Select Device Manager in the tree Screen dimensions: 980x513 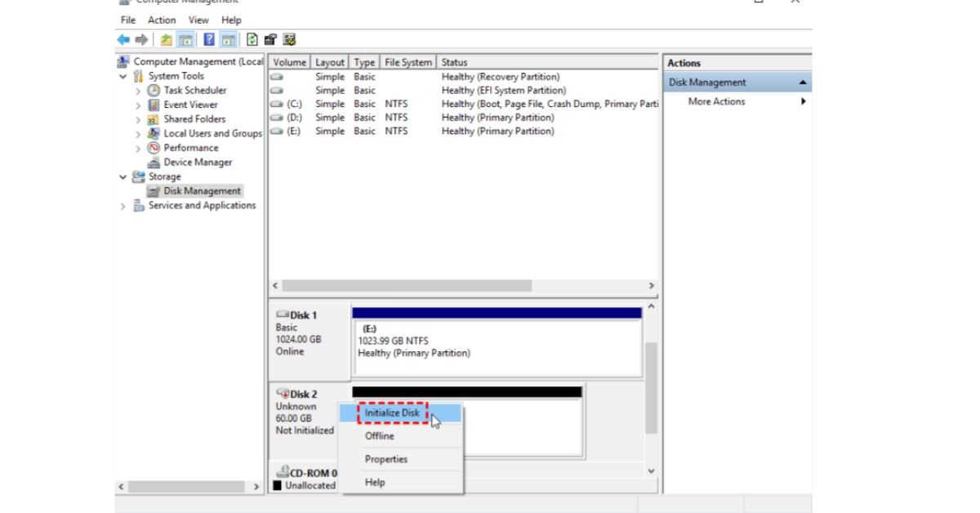tap(198, 162)
